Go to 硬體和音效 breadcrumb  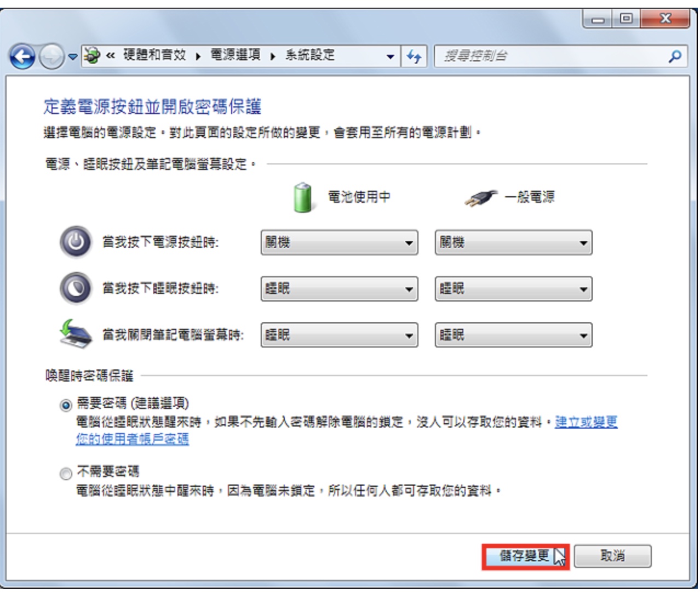[x=154, y=55]
